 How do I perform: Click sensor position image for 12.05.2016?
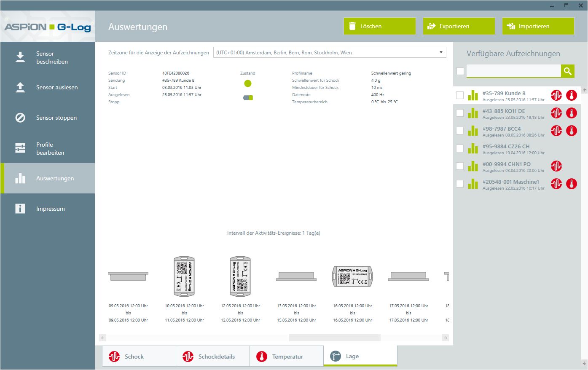tap(240, 276)
